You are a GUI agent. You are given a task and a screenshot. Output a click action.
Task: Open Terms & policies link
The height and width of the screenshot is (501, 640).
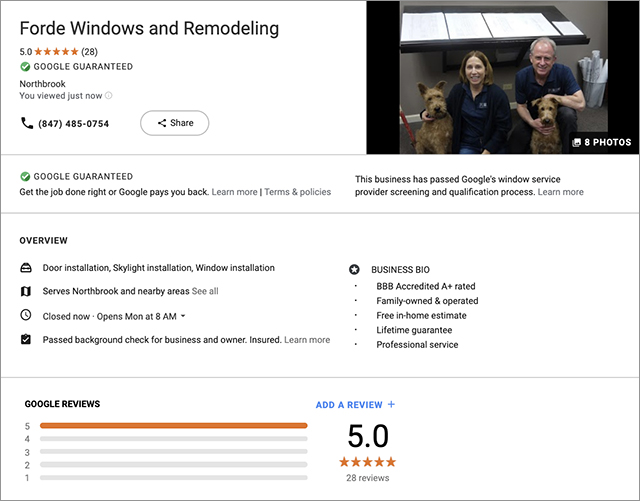[x=298, y=192]
